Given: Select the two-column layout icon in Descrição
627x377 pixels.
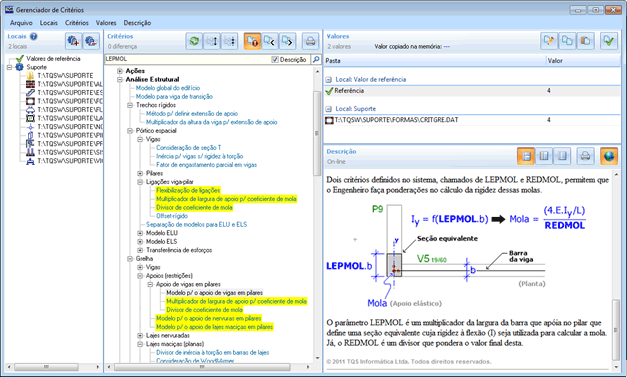Looking at the screenshot, I should 544,156.
